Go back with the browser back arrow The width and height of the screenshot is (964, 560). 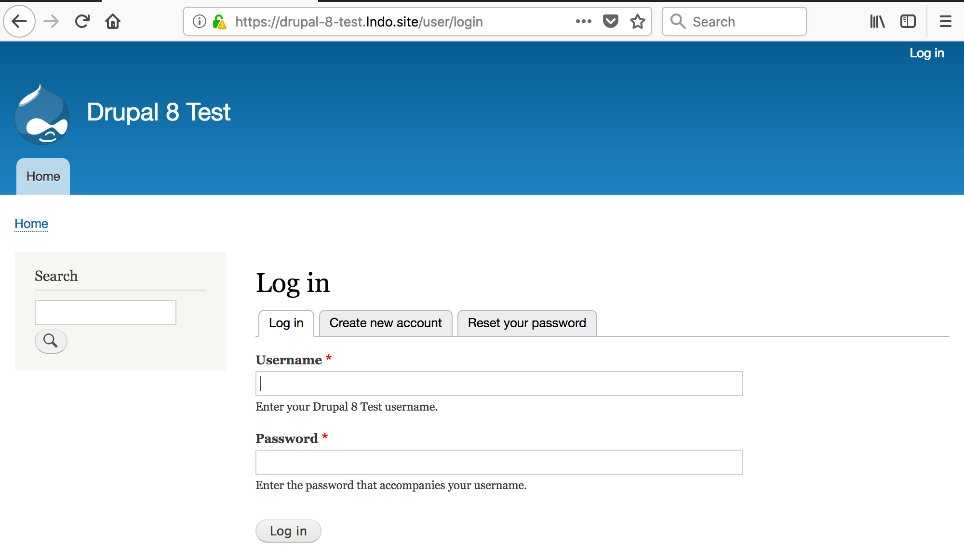(x=19, y=21)
